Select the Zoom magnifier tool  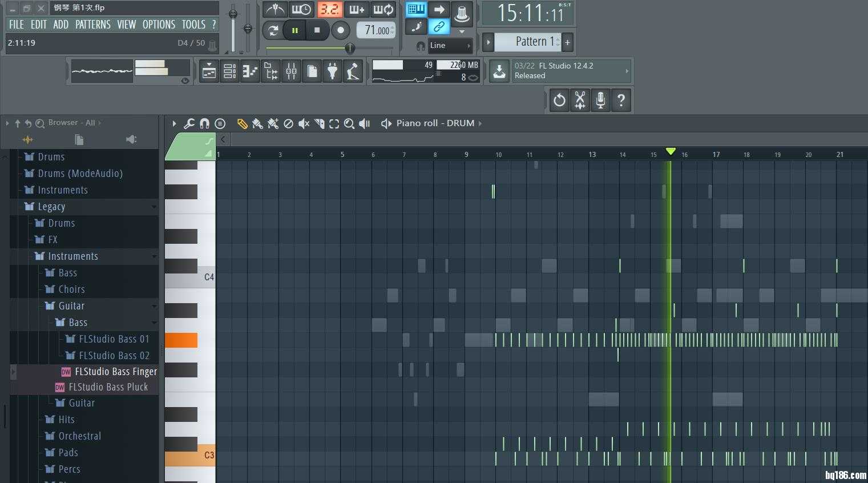[349, 123]
